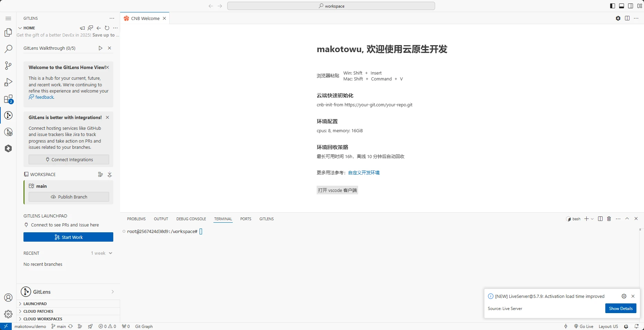Toggle secondary side bar visibility
This screenshot has height=330, width=644.
(631, 6)
